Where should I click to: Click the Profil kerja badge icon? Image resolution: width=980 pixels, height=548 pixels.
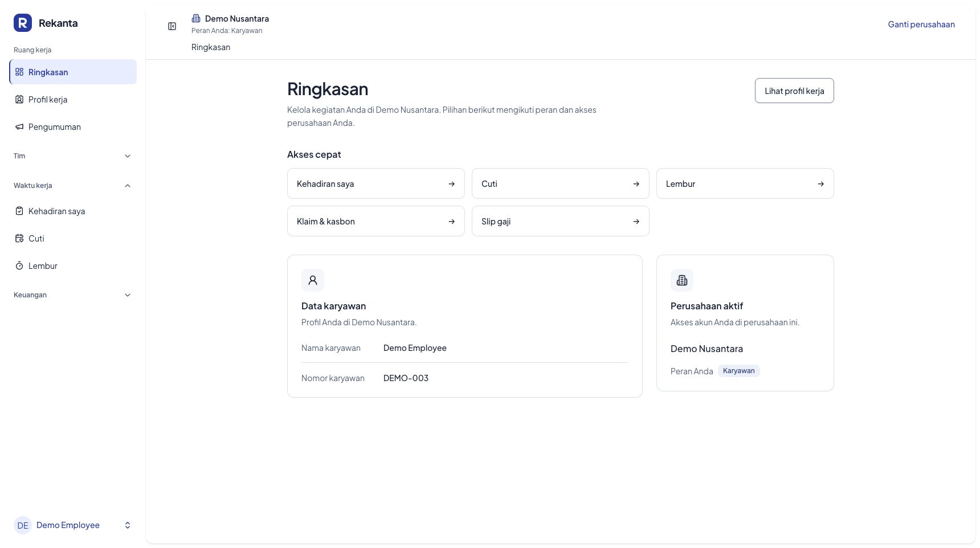19,99
